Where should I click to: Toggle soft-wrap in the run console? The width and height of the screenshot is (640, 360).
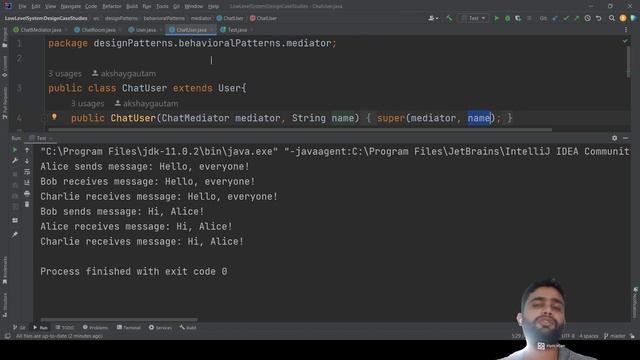click(27, 172)
